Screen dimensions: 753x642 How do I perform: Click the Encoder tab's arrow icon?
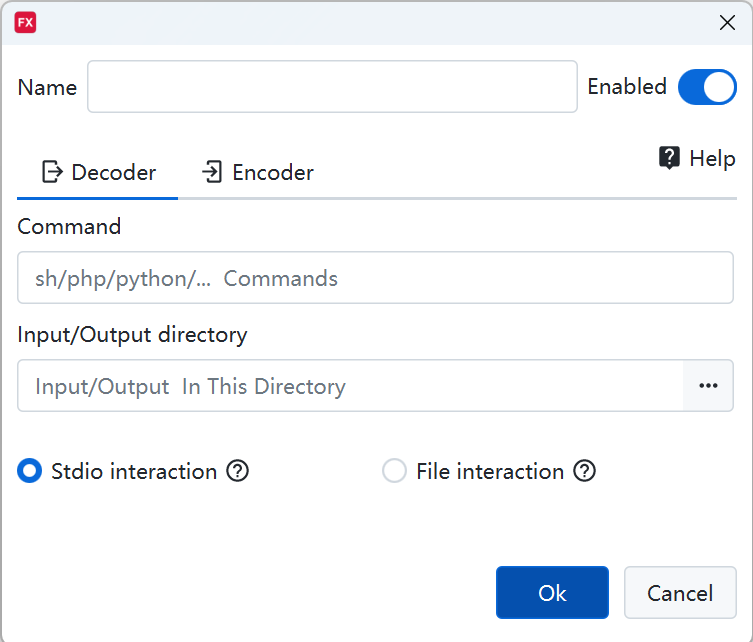point(212,172)
